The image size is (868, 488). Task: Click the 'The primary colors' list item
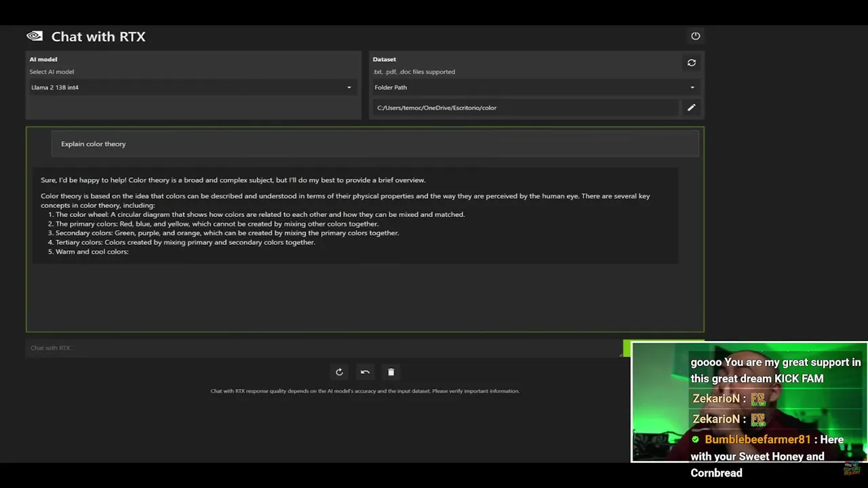pos(214,224)
